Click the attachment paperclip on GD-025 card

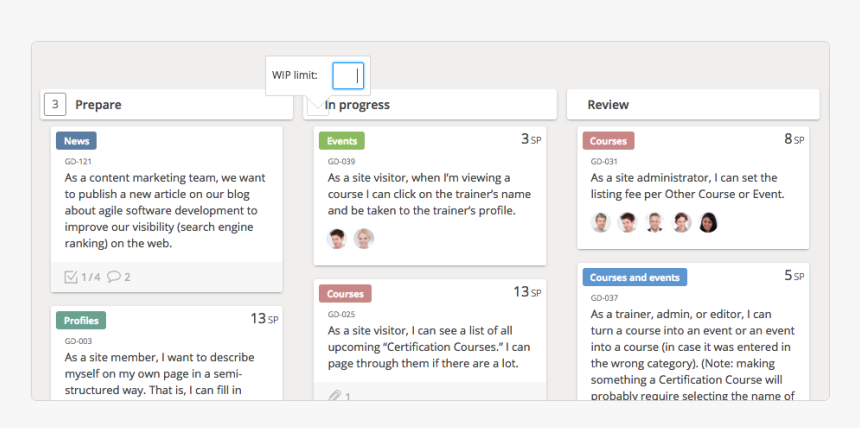[335, 396]
